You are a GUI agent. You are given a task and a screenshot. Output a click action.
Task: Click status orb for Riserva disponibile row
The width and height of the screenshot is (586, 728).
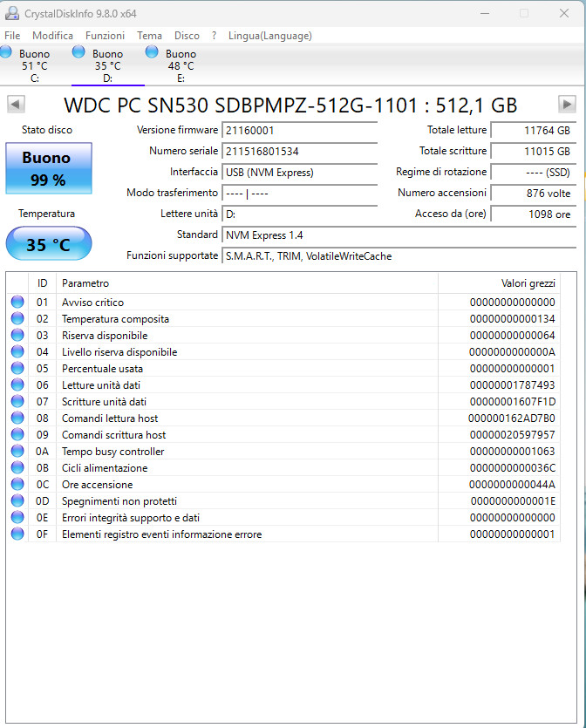pyautogui.click(x=17, y=335)
